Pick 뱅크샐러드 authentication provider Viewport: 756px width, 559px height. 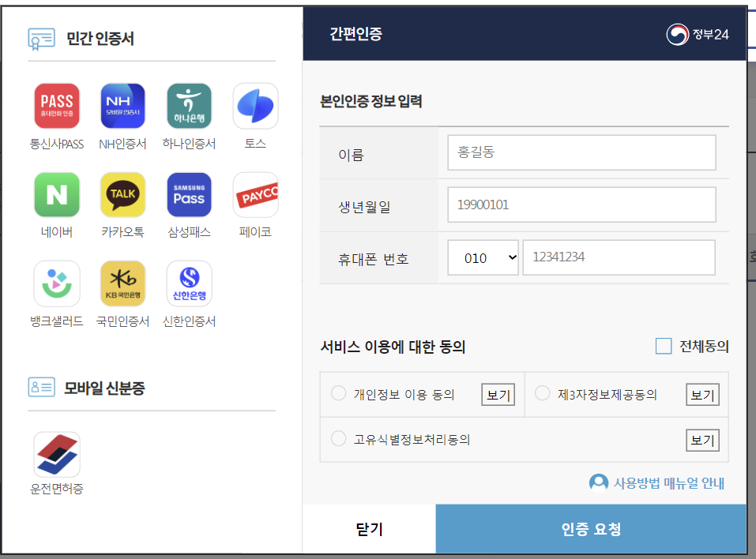tap(56, 283)
